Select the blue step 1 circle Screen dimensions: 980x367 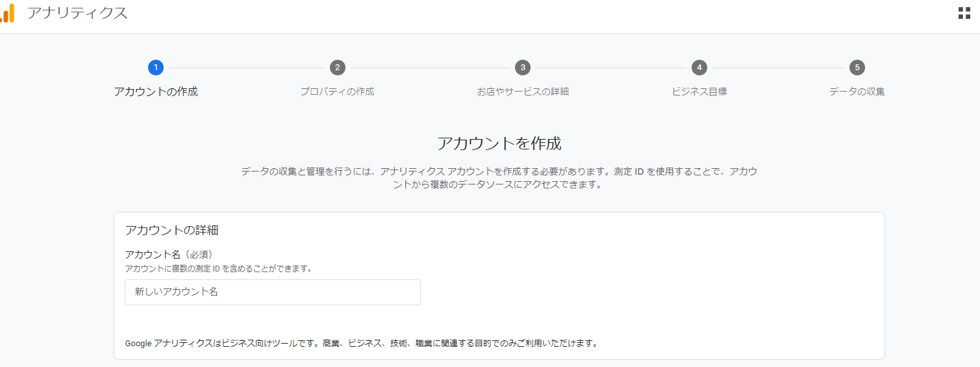tap(156, 68)
